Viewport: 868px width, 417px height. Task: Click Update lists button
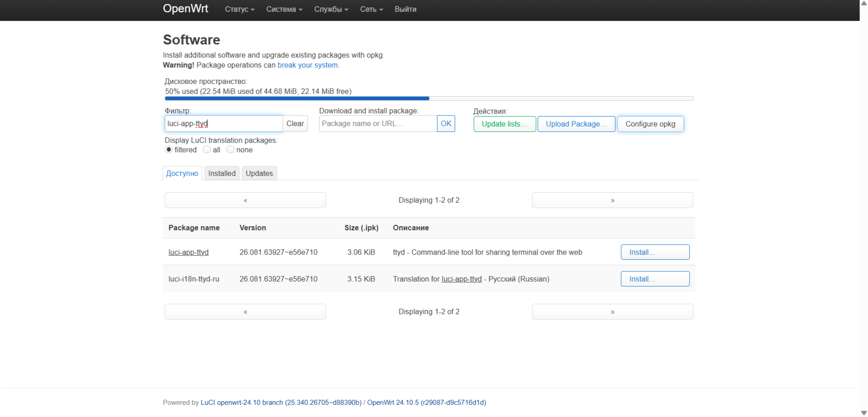(x=505, y=124)
